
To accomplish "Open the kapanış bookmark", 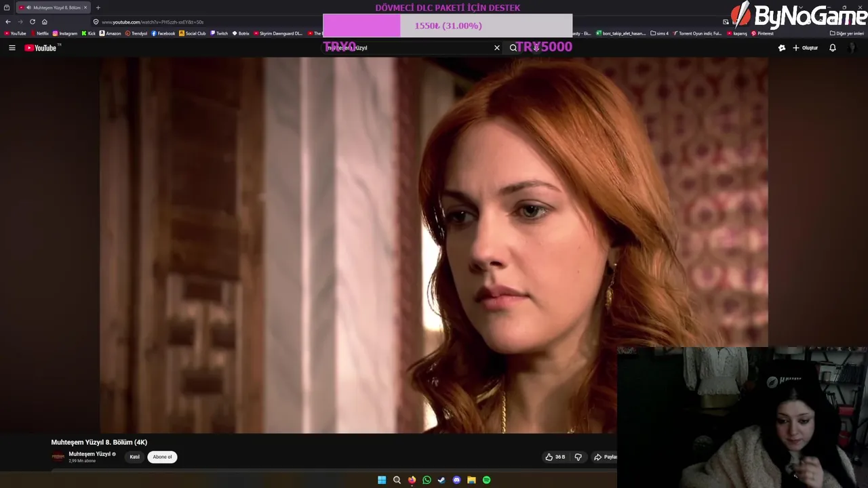I will click(736, 33).
